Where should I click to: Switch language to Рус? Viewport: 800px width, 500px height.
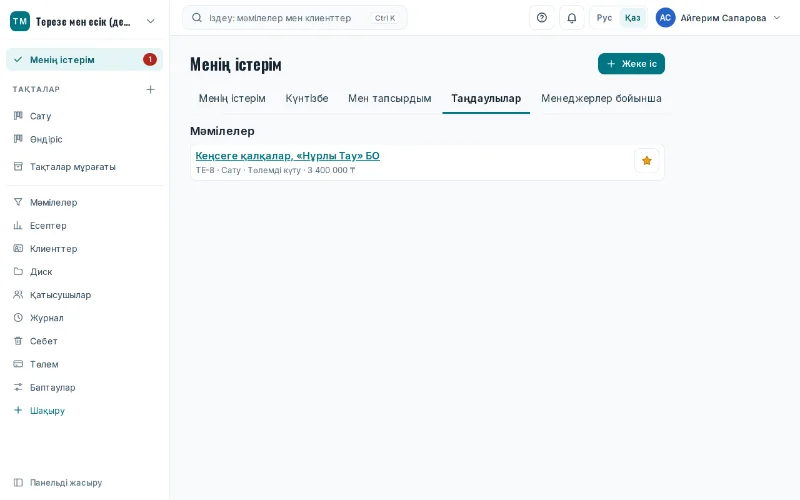click(x=604, y=18)
